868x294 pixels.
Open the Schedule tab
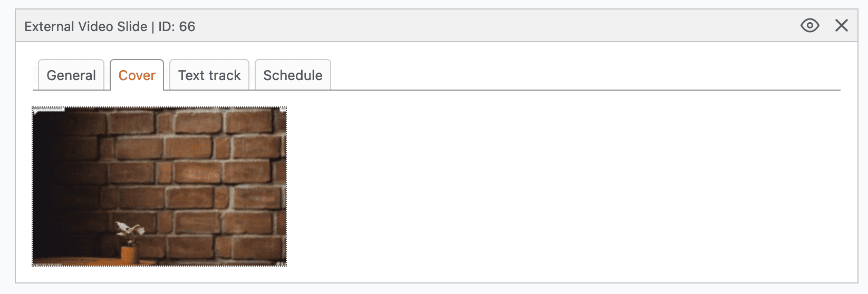tap(293, 75)
